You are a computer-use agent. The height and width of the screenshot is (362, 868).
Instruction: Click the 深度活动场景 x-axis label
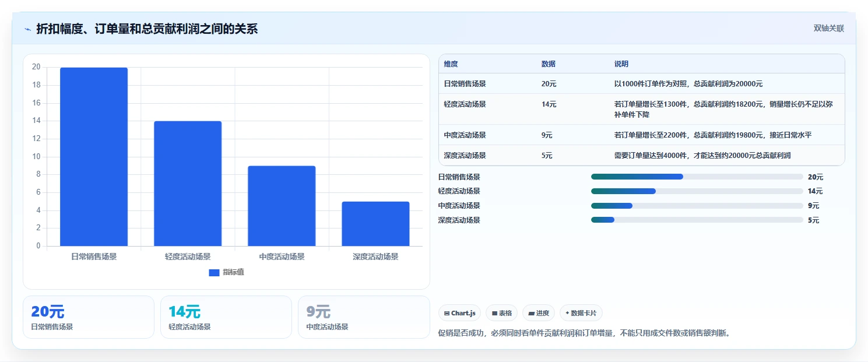coord(375,256)
